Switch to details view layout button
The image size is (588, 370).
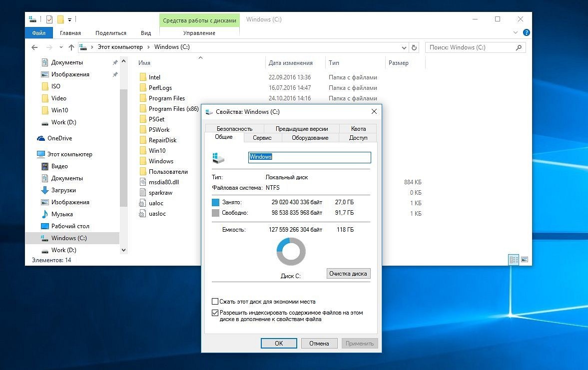514,260
